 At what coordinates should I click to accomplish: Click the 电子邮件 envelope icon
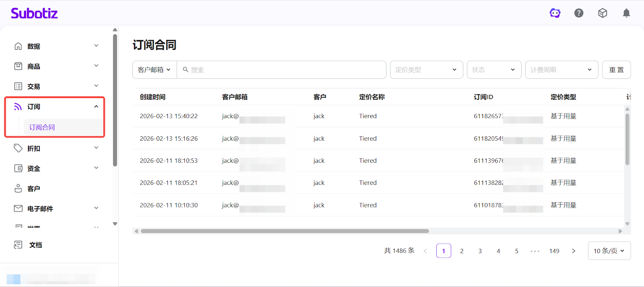tap(18, 209)
